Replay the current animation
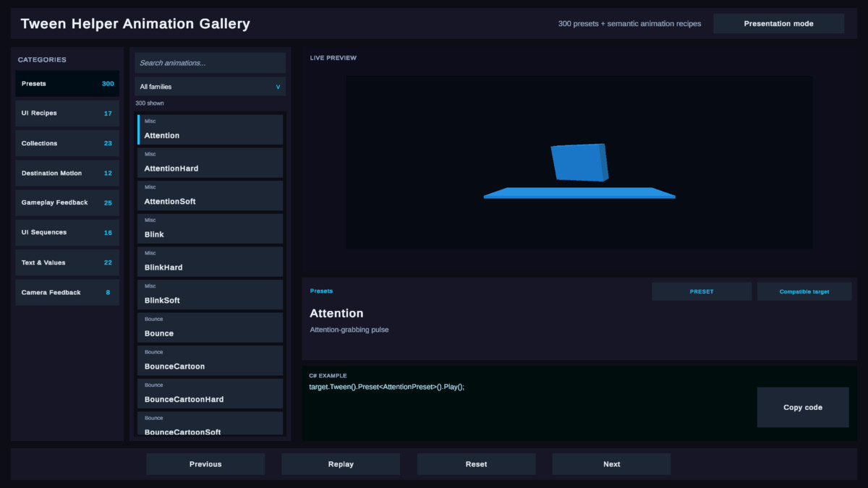The height and width of the screenshot is (488, 868). coord(341,464)
